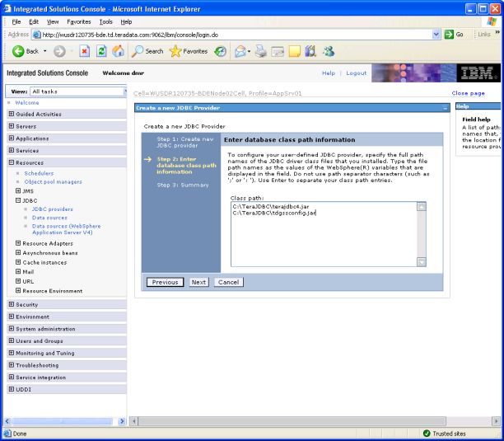Expand Asynchronous beans node
Screen dimensions: 504x441
point(18,252)
